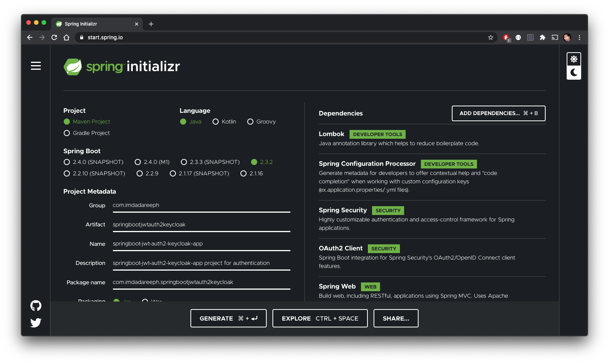
Task: Open the Twitter link icon
Action: pos(36,322)
